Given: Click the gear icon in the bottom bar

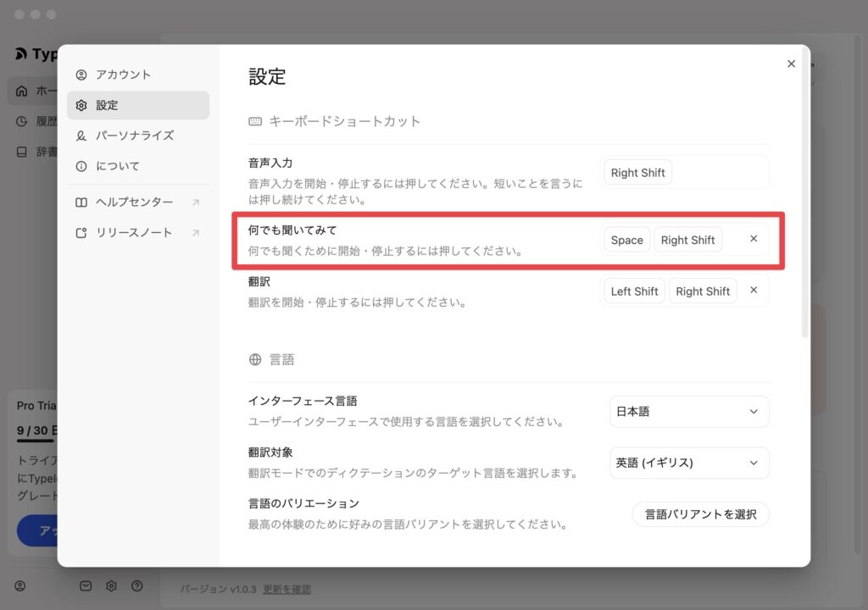Looking at the screenshot, I should point(111,585).
